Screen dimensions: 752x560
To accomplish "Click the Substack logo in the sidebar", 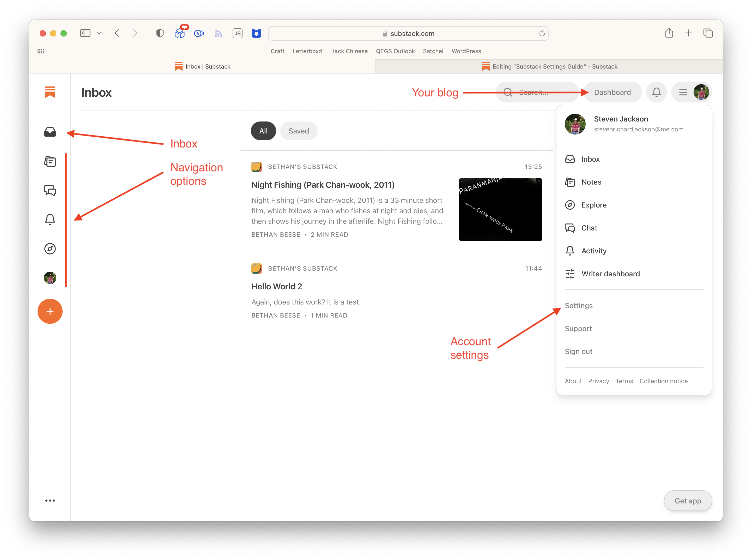I will (x=50, y=92).
